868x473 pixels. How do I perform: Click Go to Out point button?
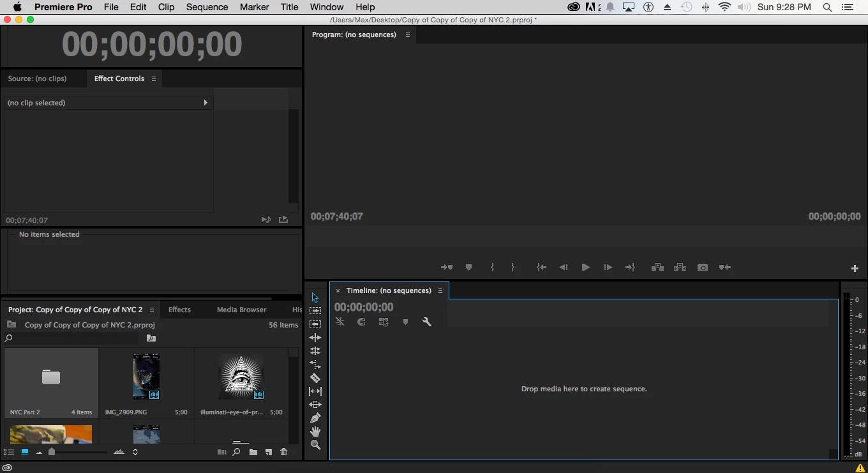[x=630, y=267]
